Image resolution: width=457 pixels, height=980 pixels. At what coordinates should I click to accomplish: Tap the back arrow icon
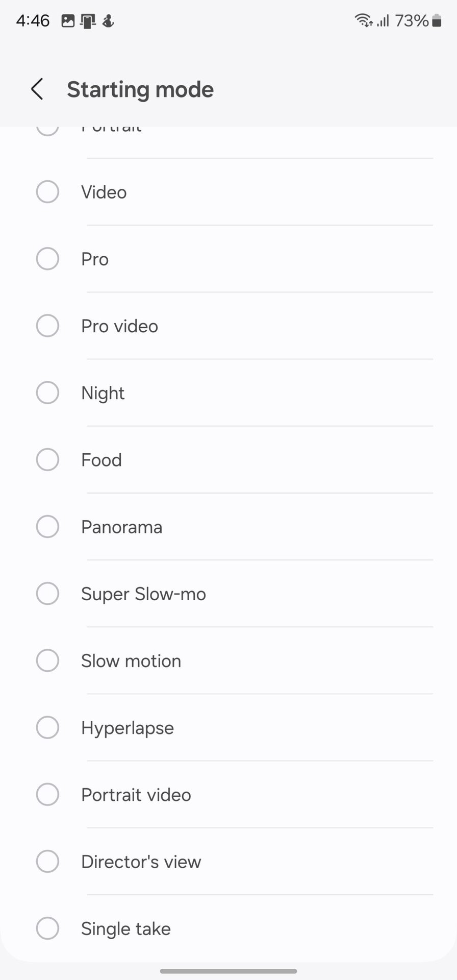[x=37, y=89]
